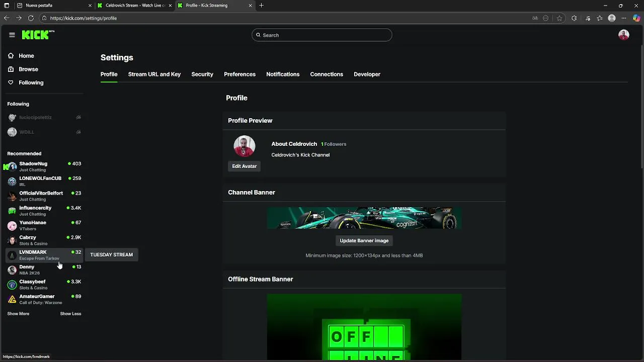Open browser settings and more menu

coord(624,18)
